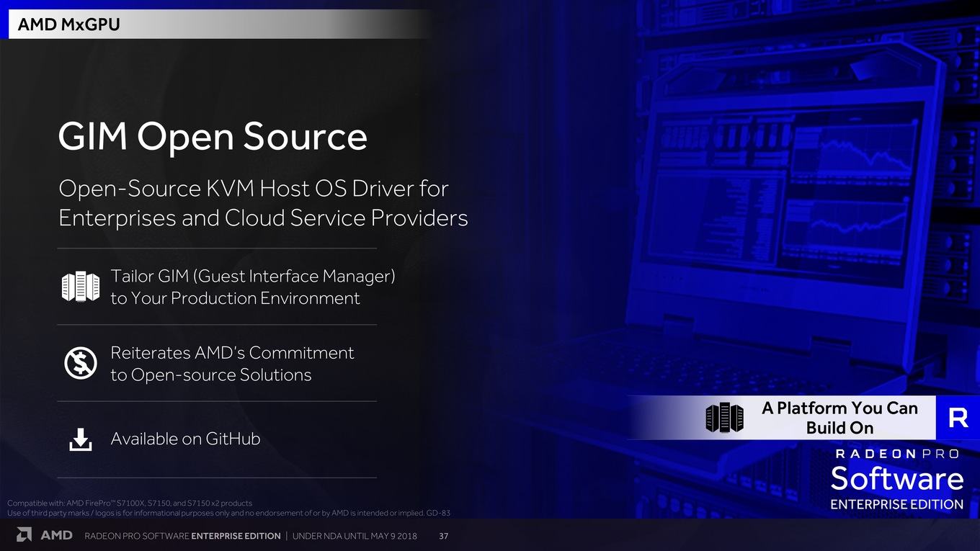Click the Radeon R logo square
Image resolution: width=980 pixels, height=551 pixels.
958,418
